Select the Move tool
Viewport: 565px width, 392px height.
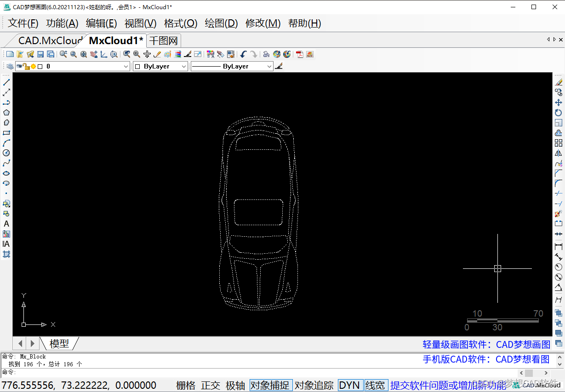point(559,102)
